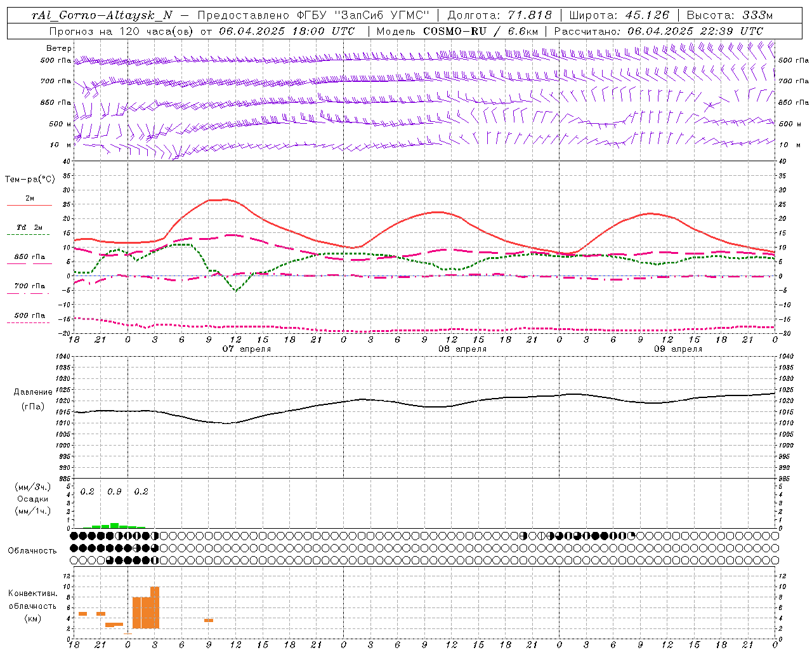The height and width of the screenshot is (650, 812).
Task: Click the Высота: 333м header value
Action: point(730,15)
